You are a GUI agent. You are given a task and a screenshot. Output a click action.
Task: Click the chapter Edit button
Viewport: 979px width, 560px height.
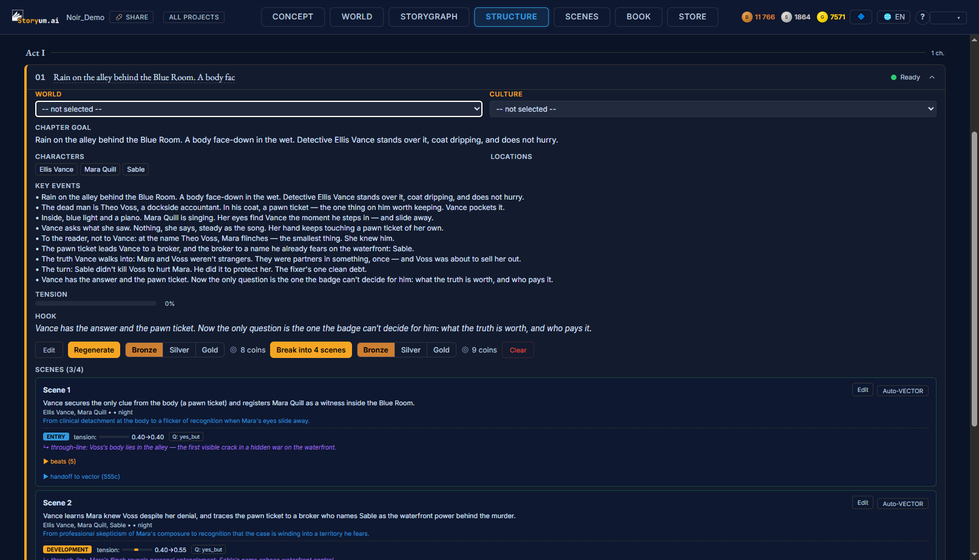pyautogui.click(x=49, y=350)
